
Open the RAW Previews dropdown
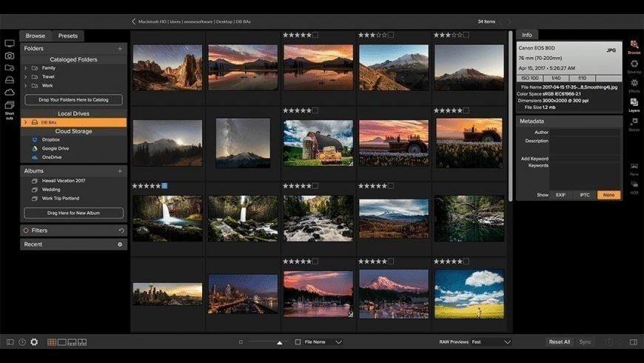click(x=491, y=342)
